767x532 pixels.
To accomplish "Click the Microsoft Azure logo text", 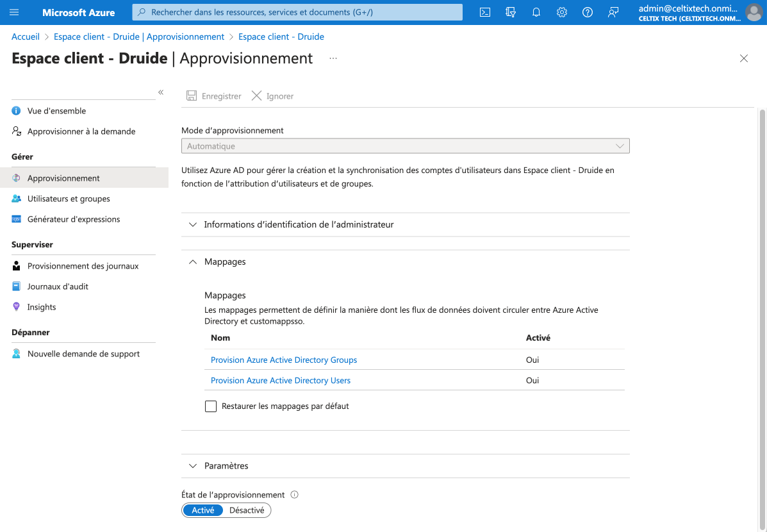I will click(x=79, y=12).
